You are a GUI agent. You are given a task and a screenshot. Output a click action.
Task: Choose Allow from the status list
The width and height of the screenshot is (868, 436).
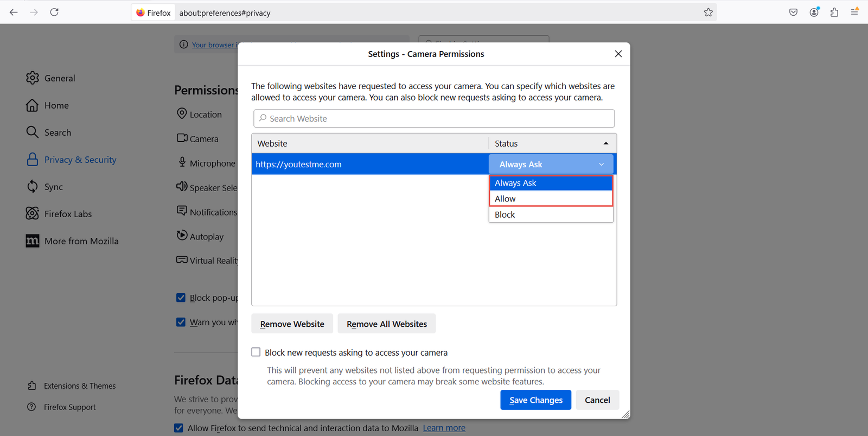[551, 199]
